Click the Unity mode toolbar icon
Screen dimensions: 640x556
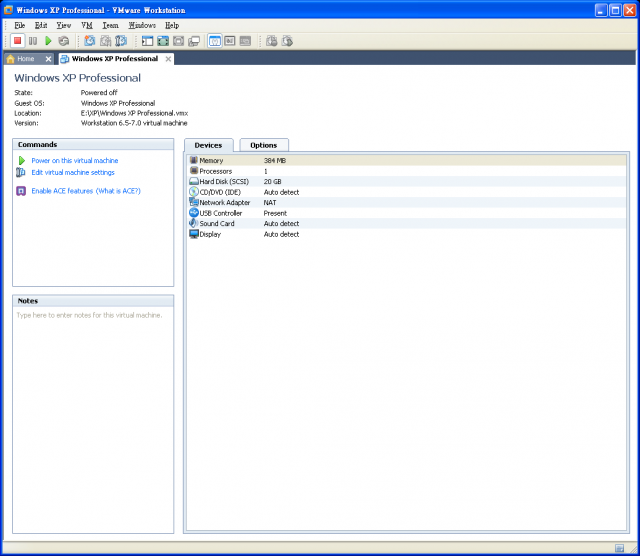pyautogui.click(x=194, y=41)
